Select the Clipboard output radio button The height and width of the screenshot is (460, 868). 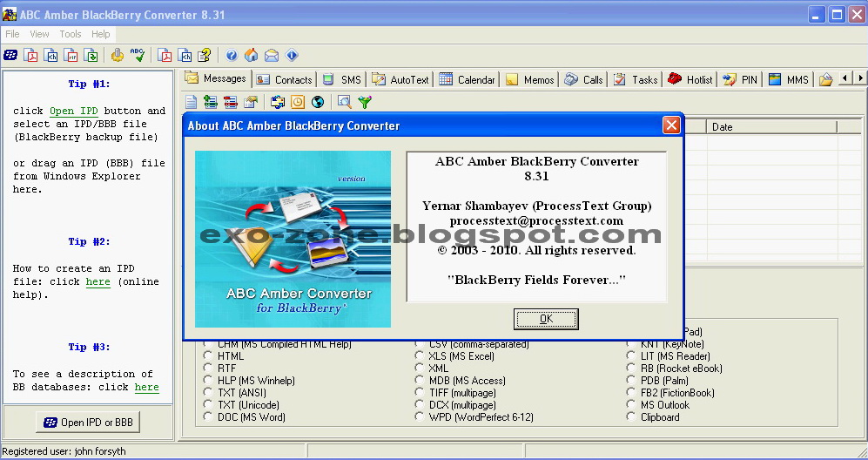tap(630, 417)
